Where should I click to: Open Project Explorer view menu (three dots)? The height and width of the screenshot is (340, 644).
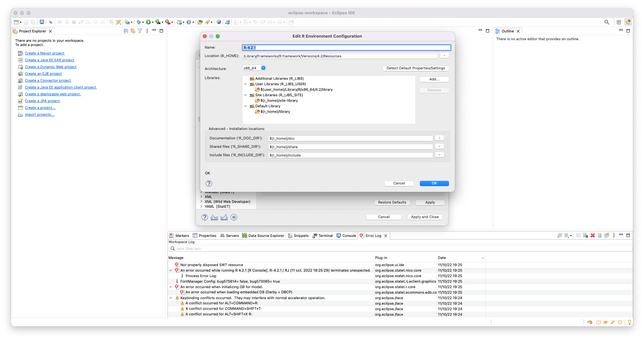(147, 31)
